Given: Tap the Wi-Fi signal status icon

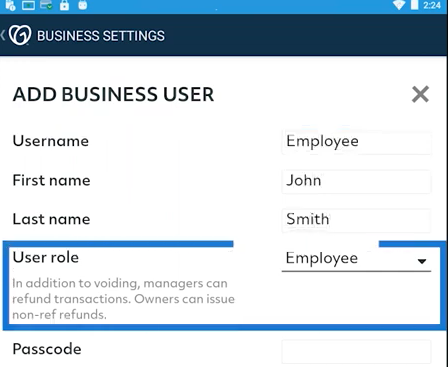Looking at the screenshot, I should [x=399, y=5].
